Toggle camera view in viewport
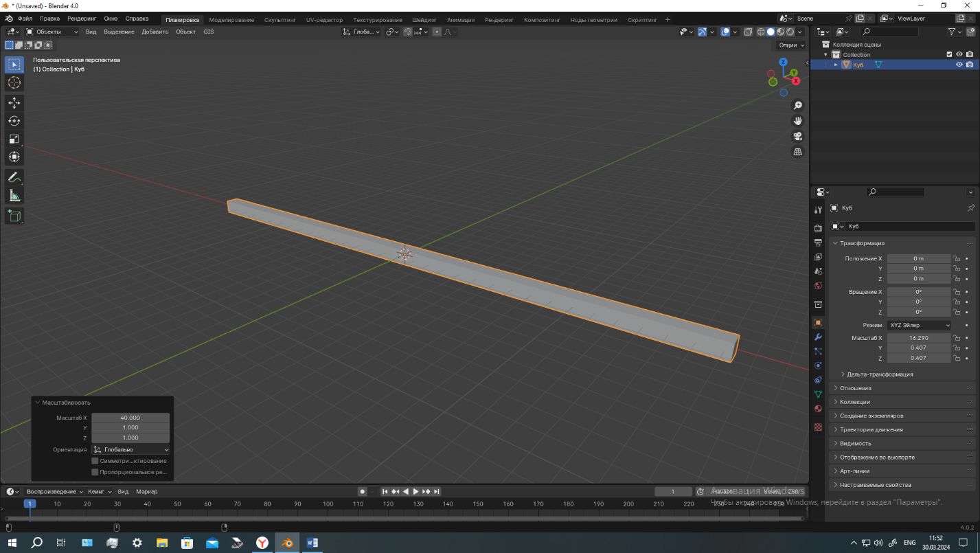 coord(798,136)
